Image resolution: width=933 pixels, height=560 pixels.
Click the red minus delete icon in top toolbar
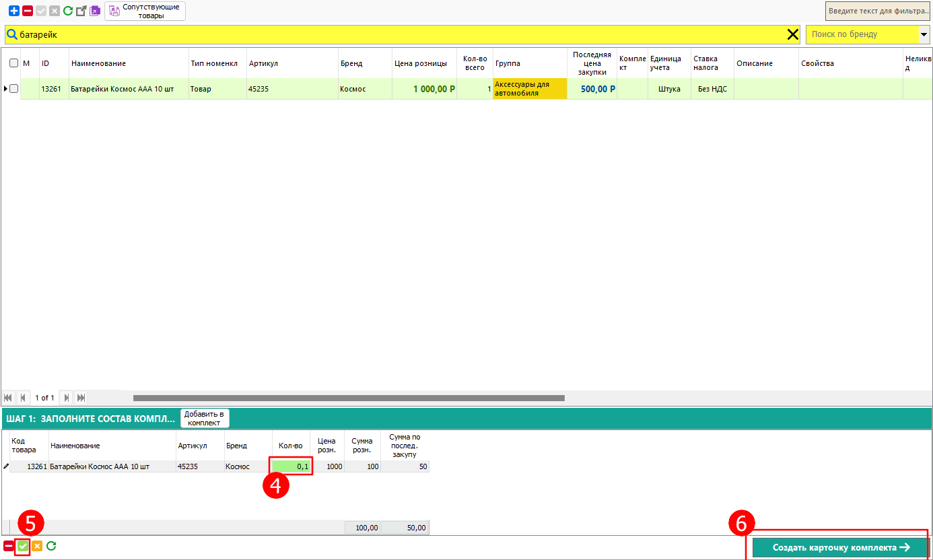(28, 11)
